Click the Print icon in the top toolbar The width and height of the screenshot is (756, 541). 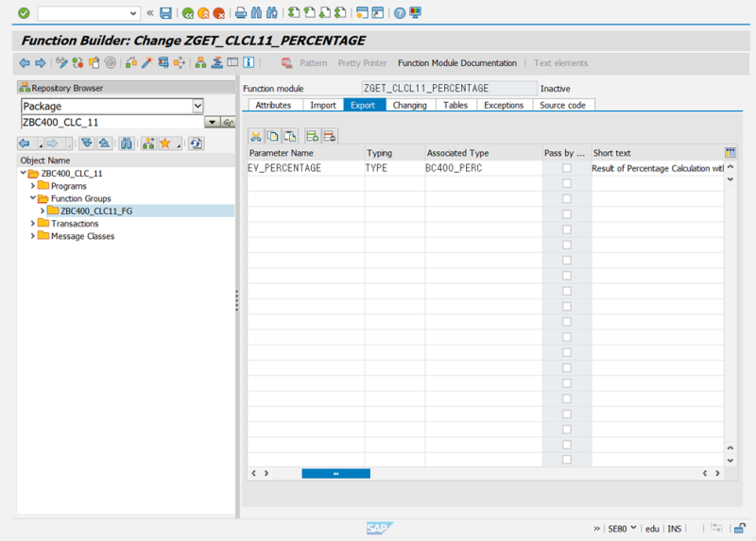click(x=241, y=13)
